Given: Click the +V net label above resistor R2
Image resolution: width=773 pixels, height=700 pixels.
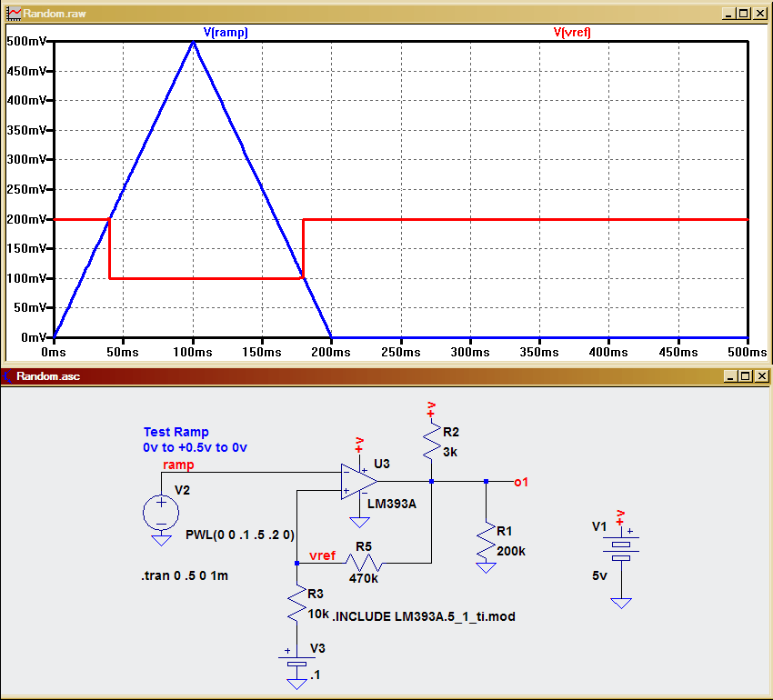Looking at the screenshot, I should point(431,410).
